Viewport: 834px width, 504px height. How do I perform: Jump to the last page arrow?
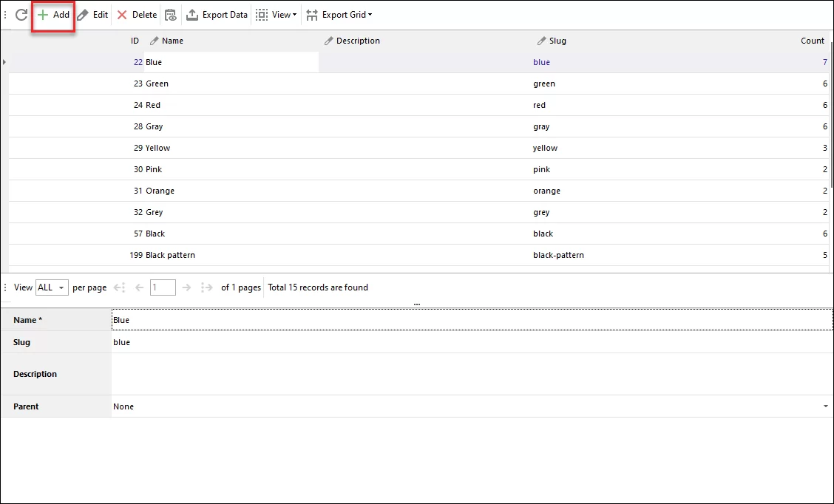(206, 287)
